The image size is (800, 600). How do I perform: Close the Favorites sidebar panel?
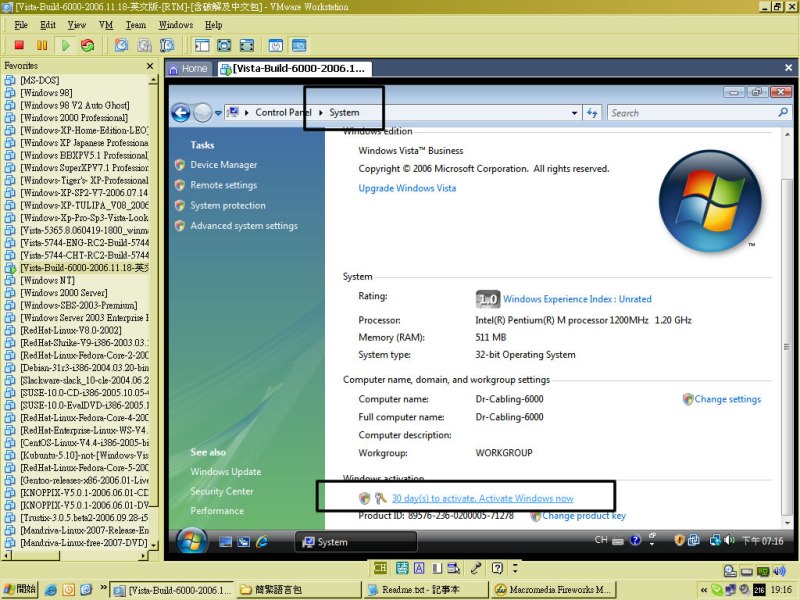(x=149, y=66)
